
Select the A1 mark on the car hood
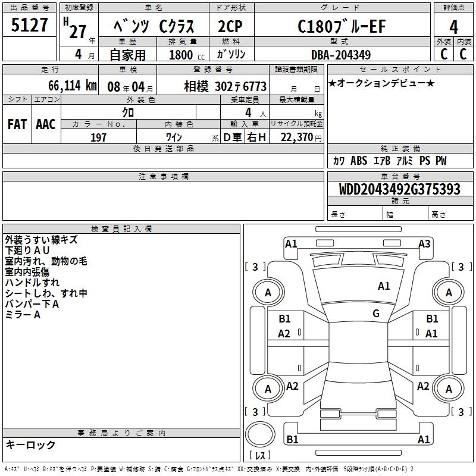click(x=384, y=286)
